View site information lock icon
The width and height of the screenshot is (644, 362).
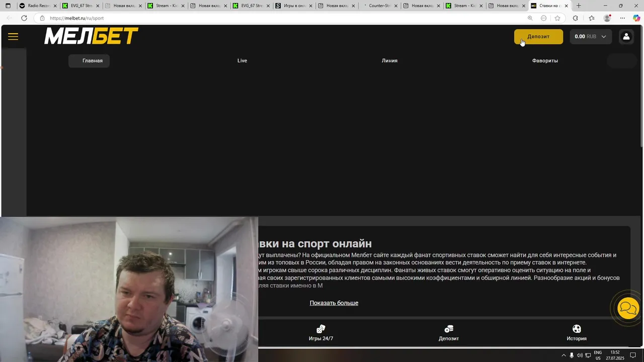(42, 18)
